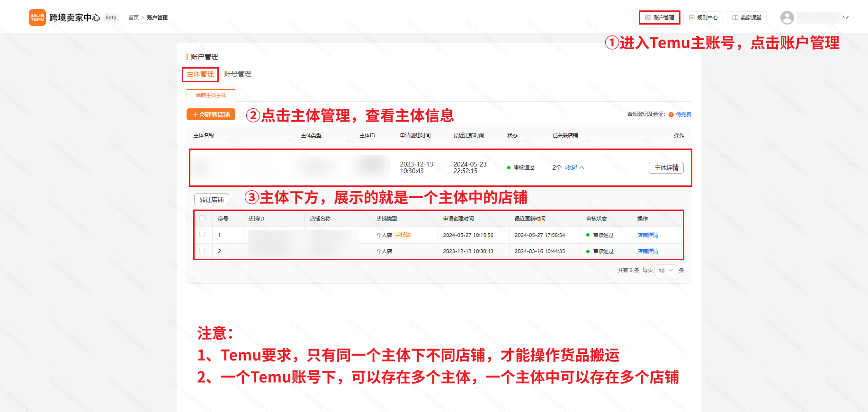Expand the account dropdown arrow beside avatar
868x412 pixels.
tap(846, 18)
